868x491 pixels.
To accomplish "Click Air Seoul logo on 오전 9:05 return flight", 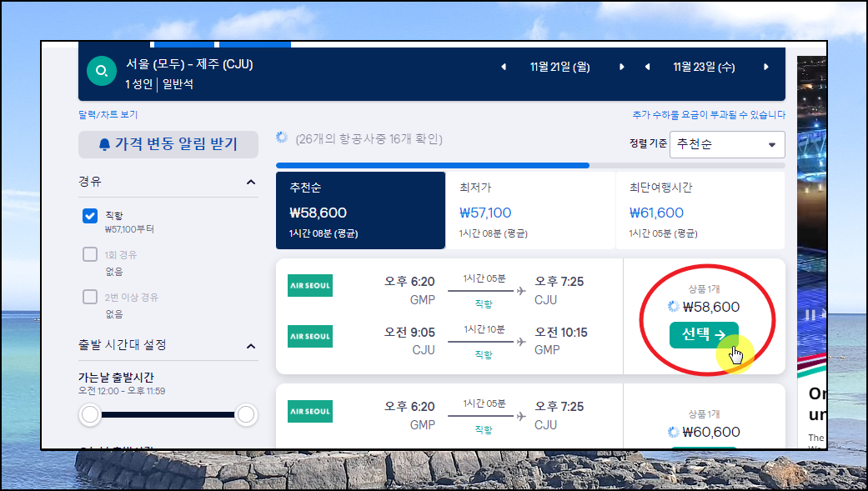I will pos(310,336).
